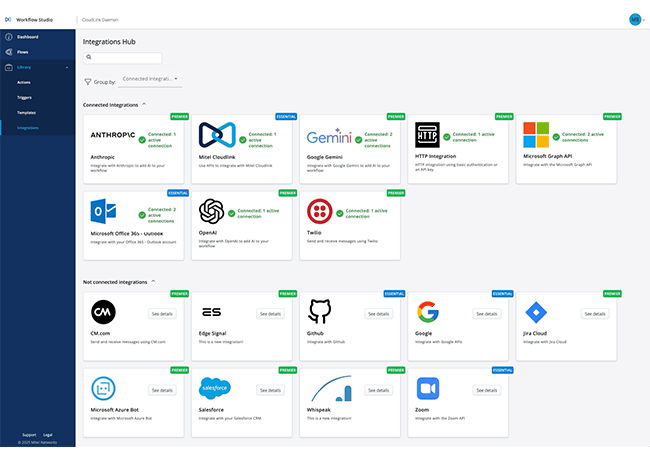Screen dimensions: 650x460
Task: Open the Flows sidebar icon
Action: tap(9, 52)
